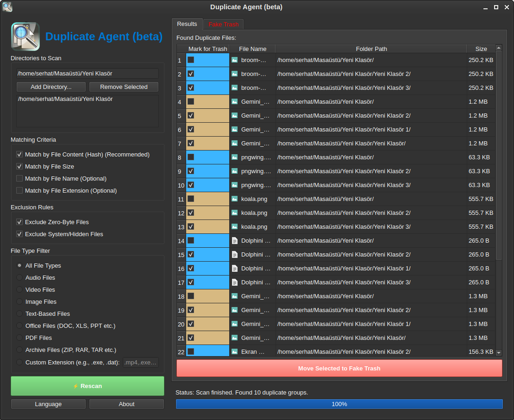Select the Image Files filter
Viewport: 514px width, 420px height.
click(x=19, y=302)
